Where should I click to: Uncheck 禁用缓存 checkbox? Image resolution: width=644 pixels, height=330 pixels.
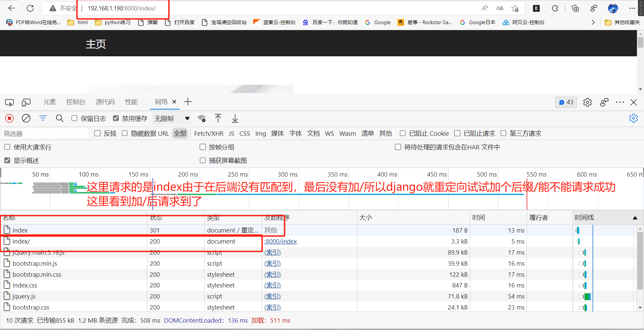116,118
